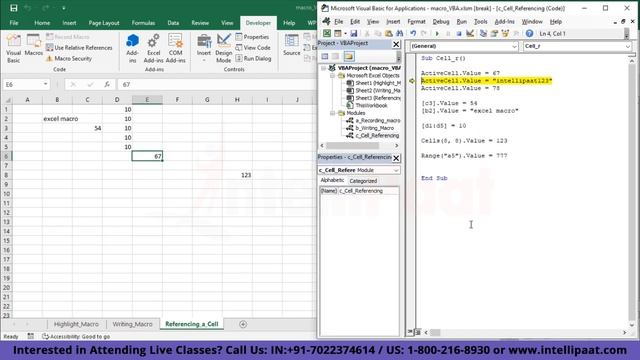The image size is (640, 360).
Task: Click the Reset stop icon in VBA
Action: [x=459, y=33]
